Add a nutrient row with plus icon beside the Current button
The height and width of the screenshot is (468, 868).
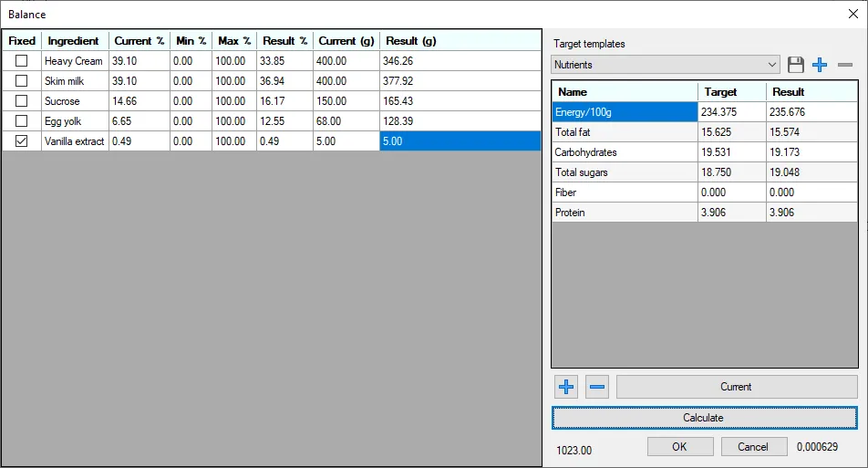565,387
